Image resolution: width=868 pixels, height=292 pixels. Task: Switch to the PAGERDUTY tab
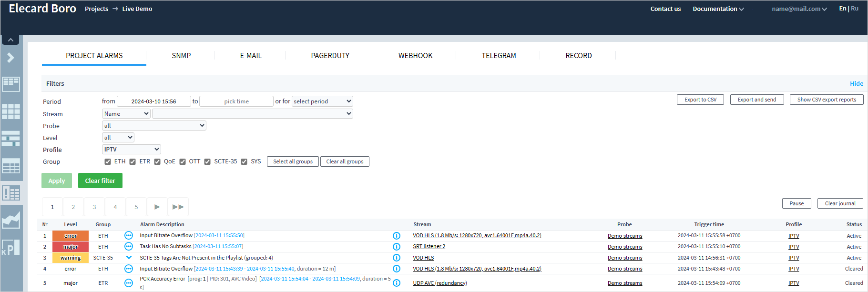pos(330,56)
